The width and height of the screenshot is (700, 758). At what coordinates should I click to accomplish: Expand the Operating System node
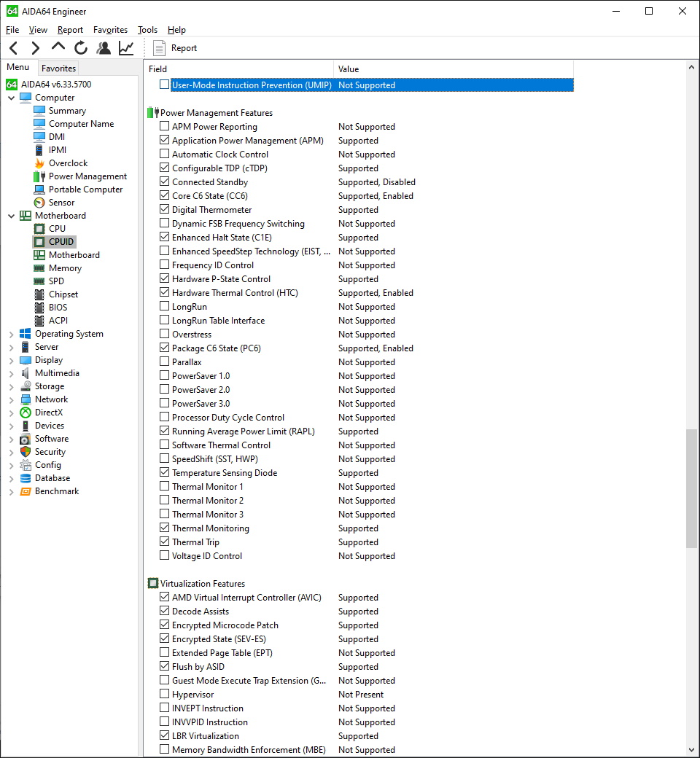pos(11,334)
